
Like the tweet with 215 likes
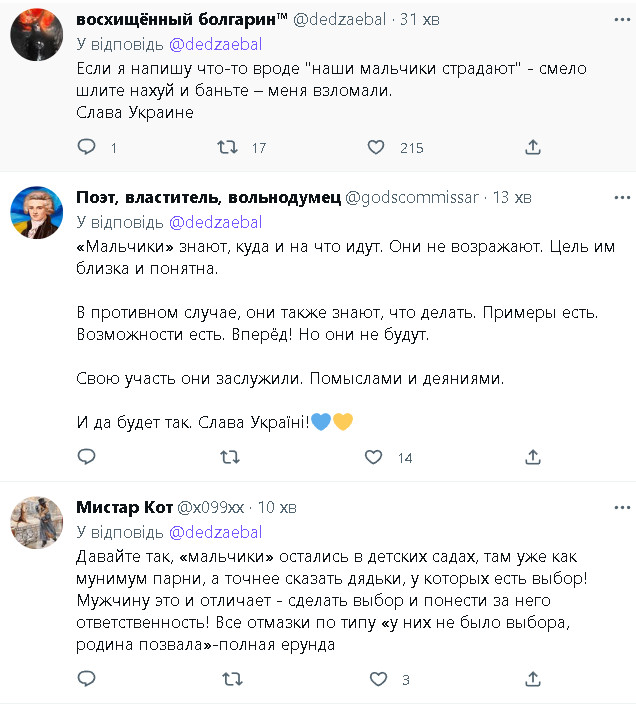coord(376,147)
